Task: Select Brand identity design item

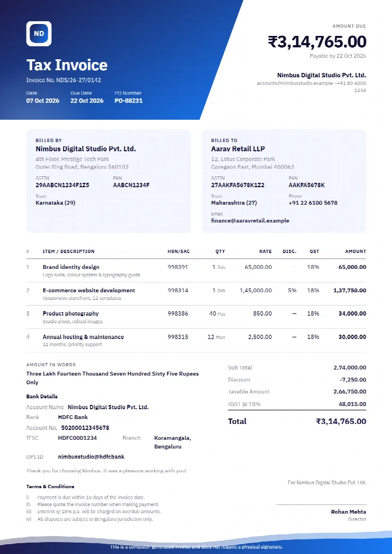Action: point(71,267)
